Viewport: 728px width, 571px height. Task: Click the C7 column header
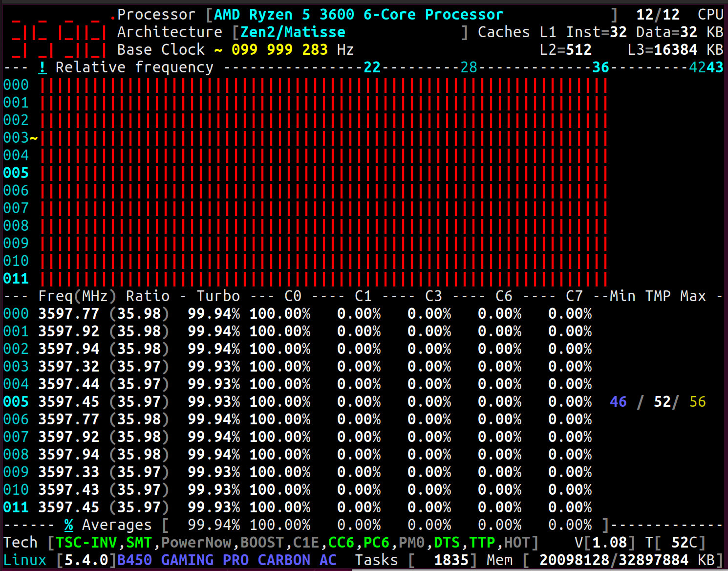coord(574,296)
